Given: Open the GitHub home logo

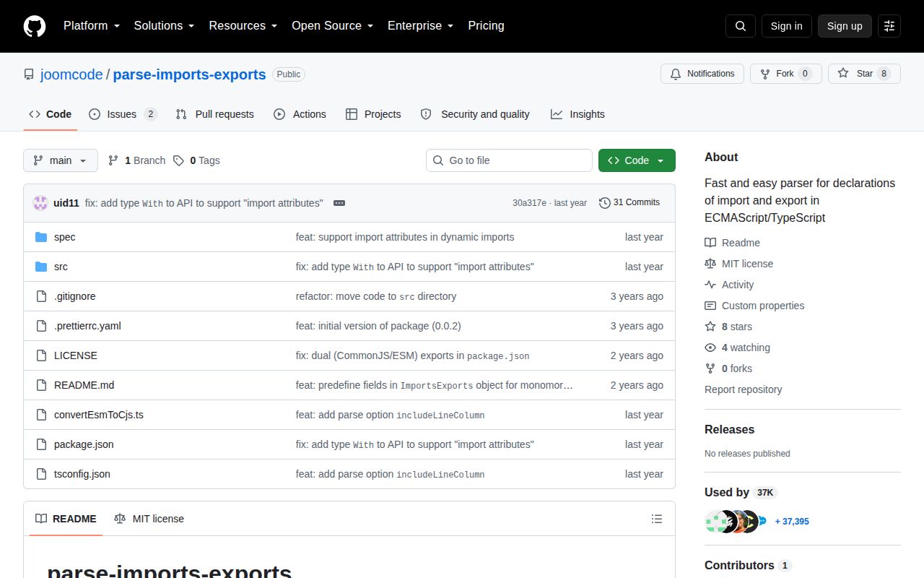Looking at the screenshot, I should pos(35,26).
